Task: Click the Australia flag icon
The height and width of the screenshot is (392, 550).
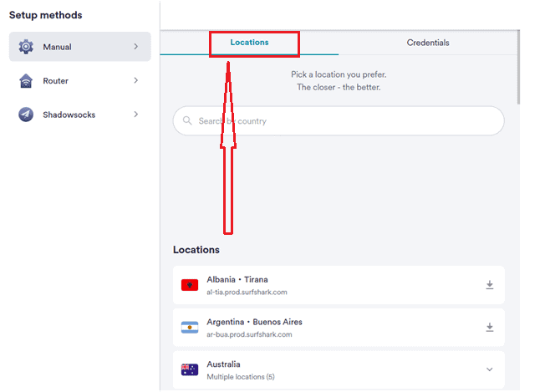Action: (190, 369)
